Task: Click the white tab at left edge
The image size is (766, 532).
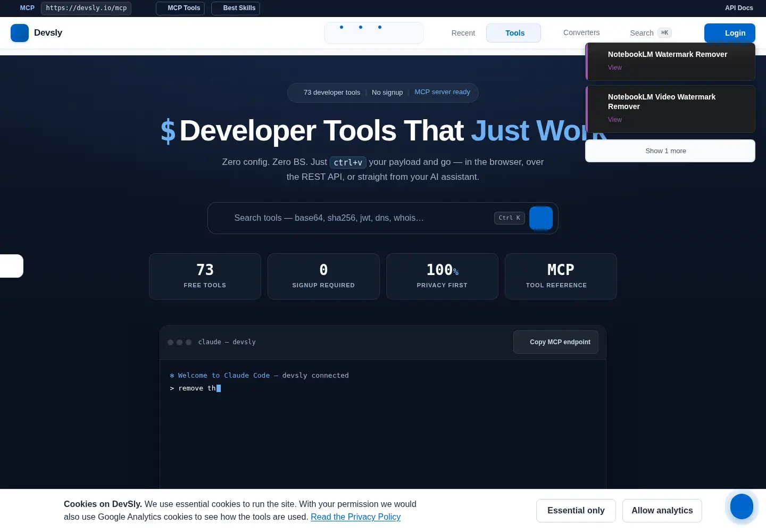Action: [11, 266]
